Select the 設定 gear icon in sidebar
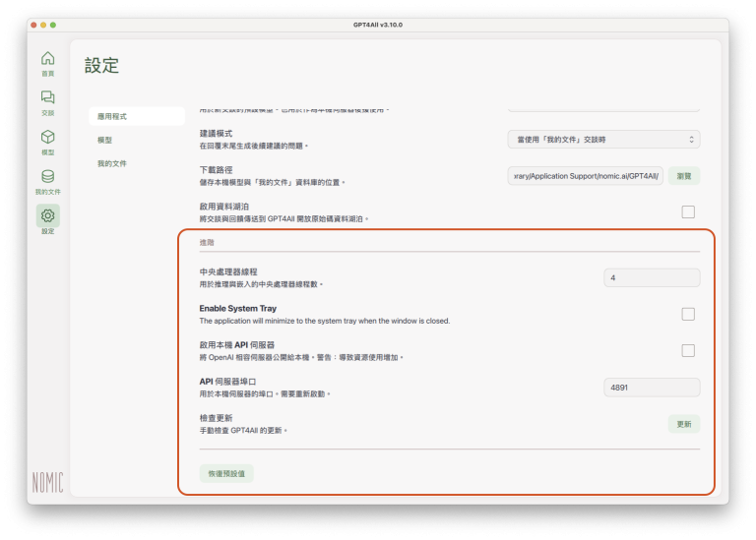The image size is (756, 540). [47, 216]
